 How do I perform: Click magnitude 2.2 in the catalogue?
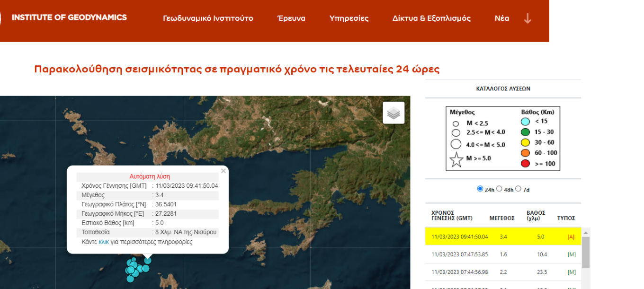click(503, 272)
